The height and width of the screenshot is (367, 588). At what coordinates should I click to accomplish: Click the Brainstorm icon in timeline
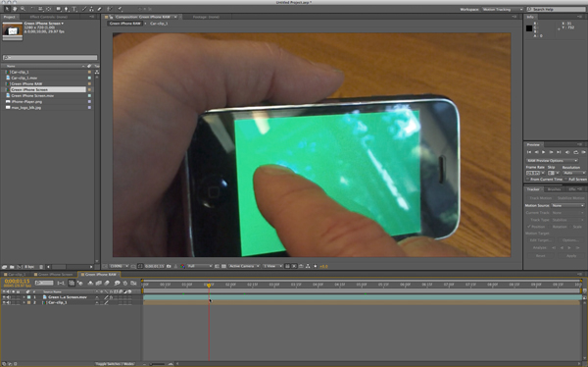[117, 283]
